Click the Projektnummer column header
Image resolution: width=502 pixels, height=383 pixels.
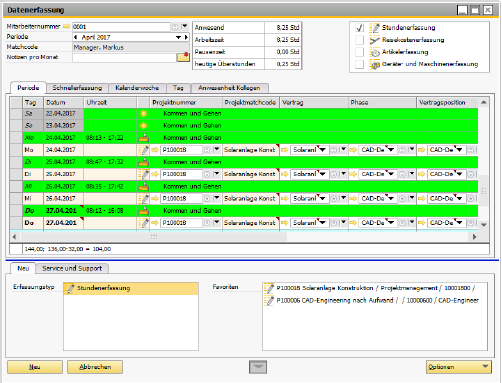click(186, 102)
